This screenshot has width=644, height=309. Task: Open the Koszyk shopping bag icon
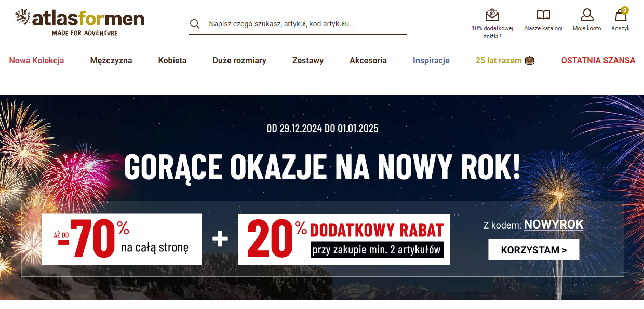620,15
